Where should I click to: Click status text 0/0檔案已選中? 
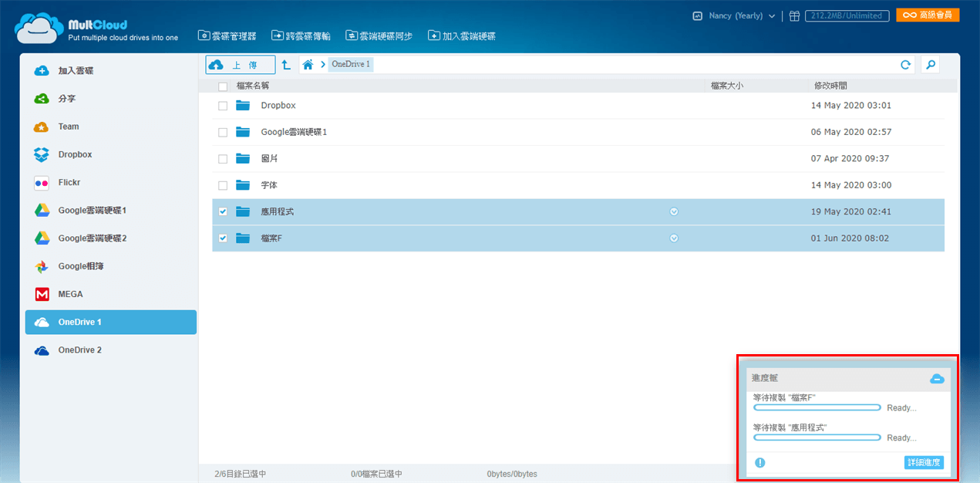(x=376, y=474)
